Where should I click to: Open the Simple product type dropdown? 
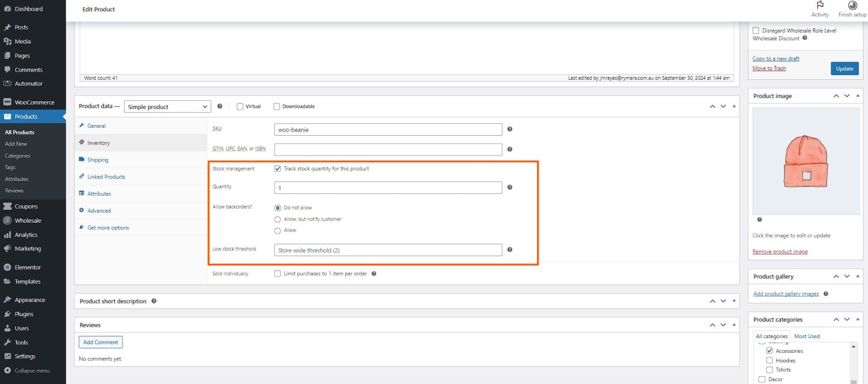point(167,106)
